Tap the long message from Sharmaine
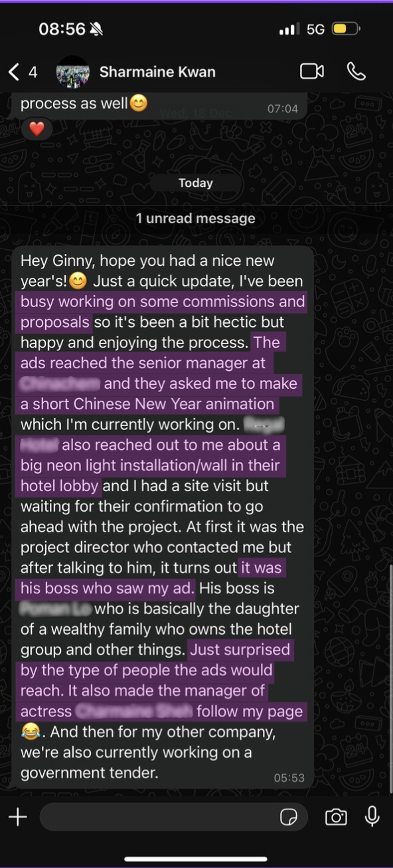 tap(163, 516)
